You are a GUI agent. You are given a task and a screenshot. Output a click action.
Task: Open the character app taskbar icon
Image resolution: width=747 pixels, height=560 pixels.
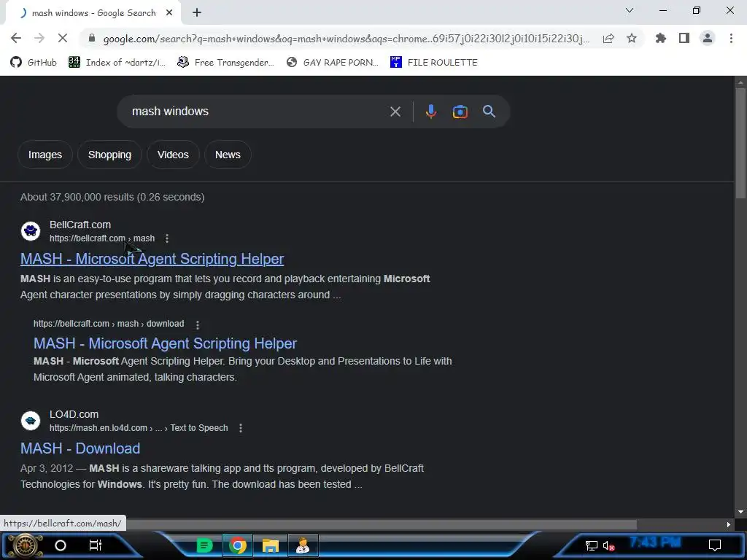[x=303, y=545]
